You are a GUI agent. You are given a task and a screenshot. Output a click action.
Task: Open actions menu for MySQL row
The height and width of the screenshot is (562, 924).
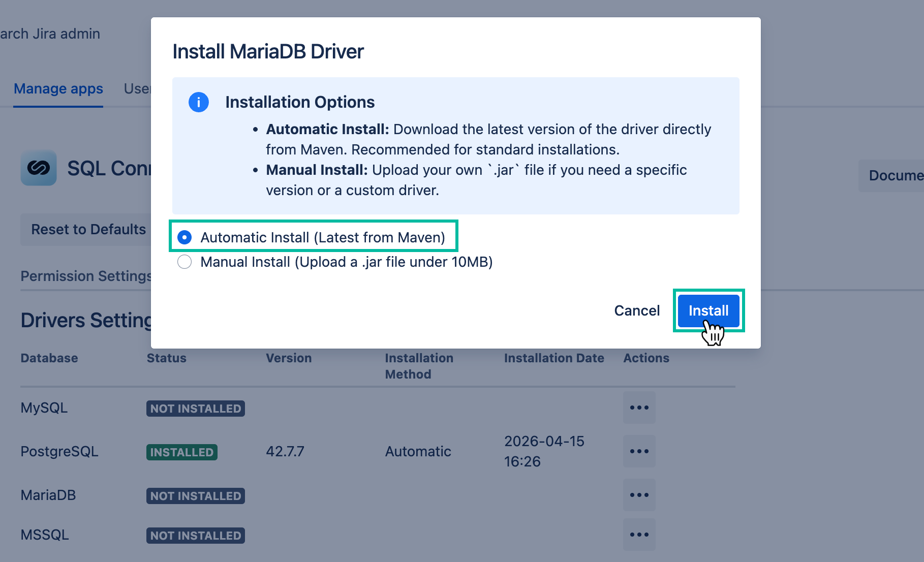coord(639,408)
